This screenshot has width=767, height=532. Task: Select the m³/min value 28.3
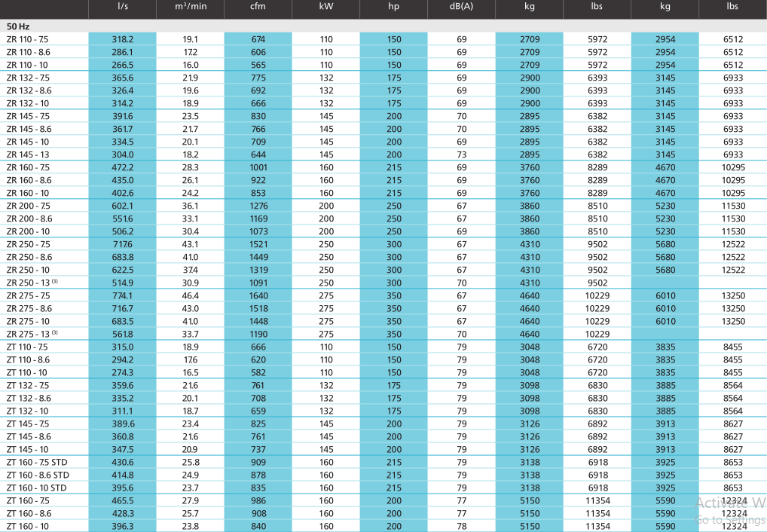click(191, 167)
